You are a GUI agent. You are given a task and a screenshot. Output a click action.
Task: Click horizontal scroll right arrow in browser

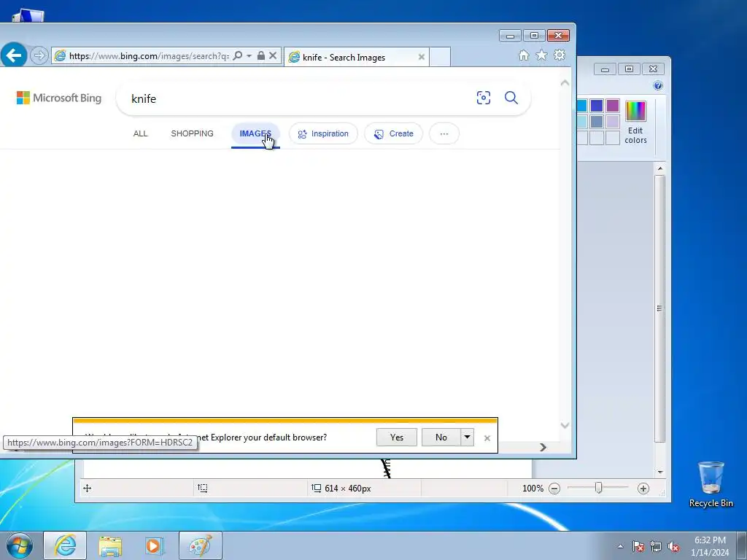[543, 447]
